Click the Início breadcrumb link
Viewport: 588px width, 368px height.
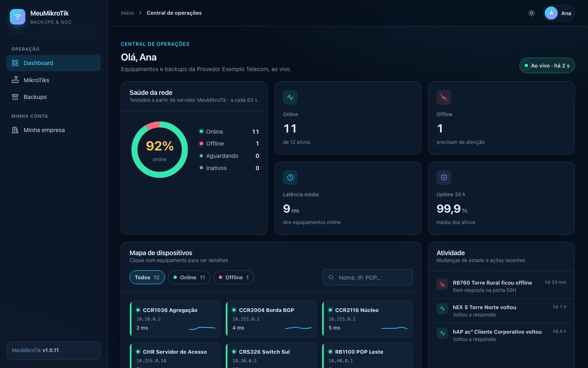tap(127, 13)
